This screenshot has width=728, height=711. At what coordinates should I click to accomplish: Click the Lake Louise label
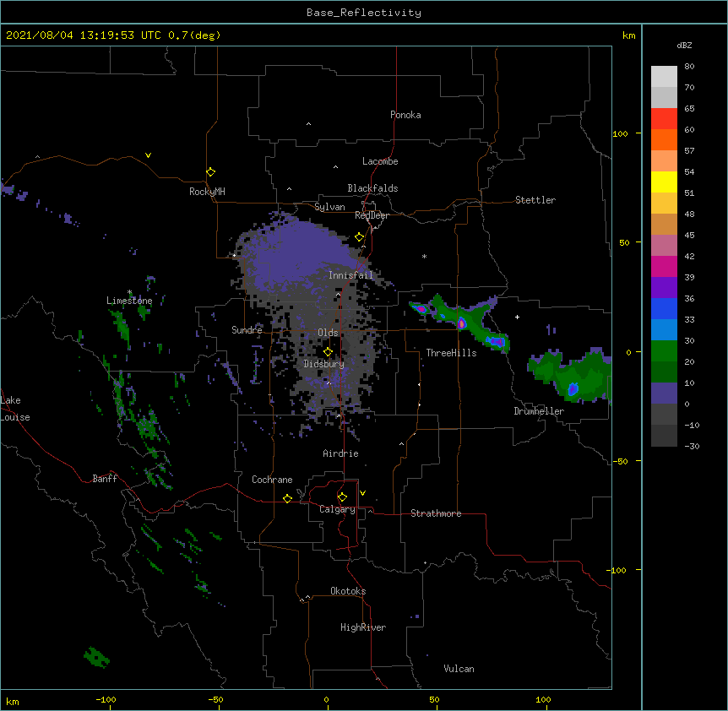15,409
